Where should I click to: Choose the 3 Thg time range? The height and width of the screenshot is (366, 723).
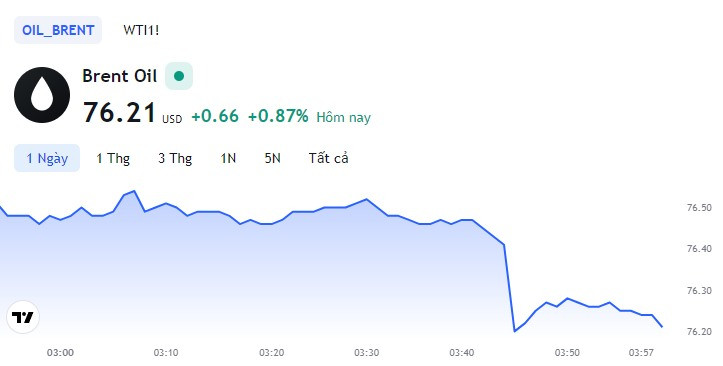coord(175,158)
